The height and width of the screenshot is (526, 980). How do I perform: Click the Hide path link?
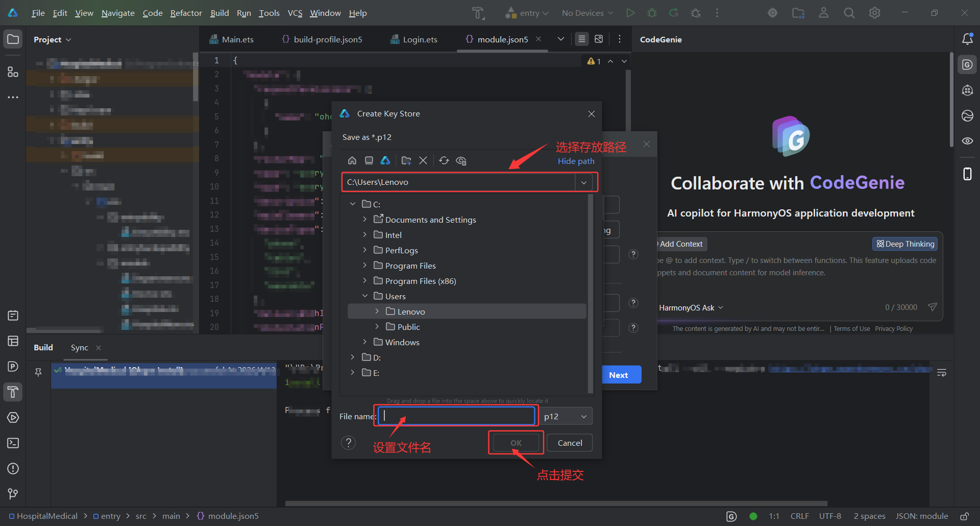[576, 161]
